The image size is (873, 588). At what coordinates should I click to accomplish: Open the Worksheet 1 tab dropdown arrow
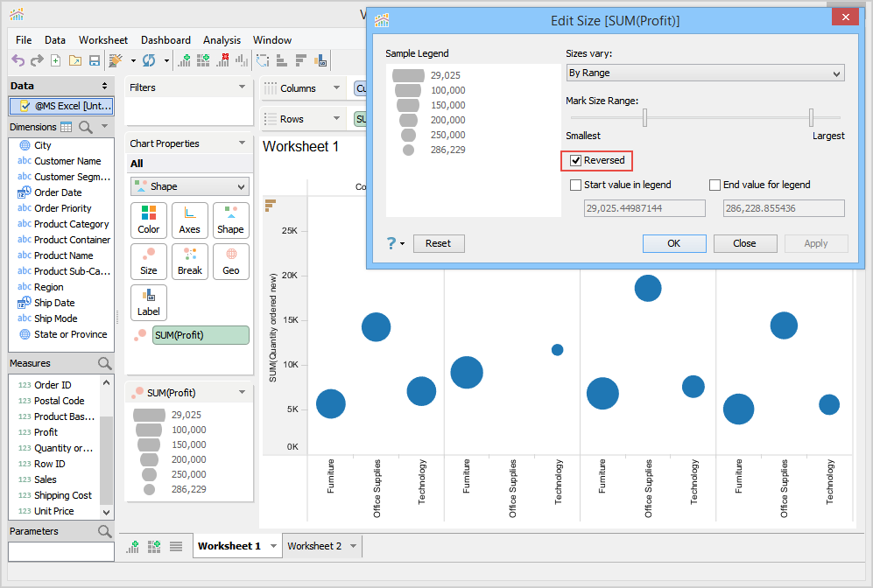[273, 546]
